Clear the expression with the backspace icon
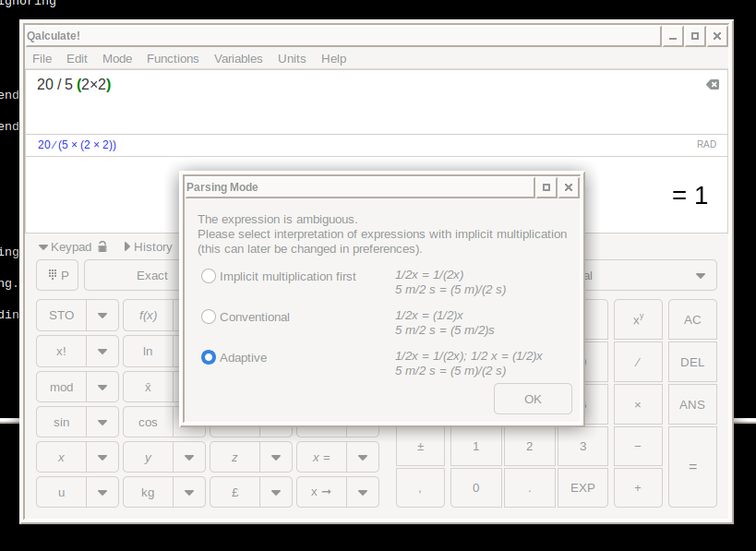The height and width of the screenshot is (551, 756). coord(713,85)
